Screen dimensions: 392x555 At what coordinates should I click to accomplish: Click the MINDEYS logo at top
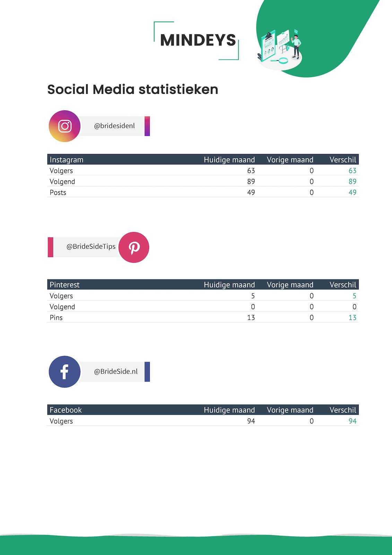[198, 40]
